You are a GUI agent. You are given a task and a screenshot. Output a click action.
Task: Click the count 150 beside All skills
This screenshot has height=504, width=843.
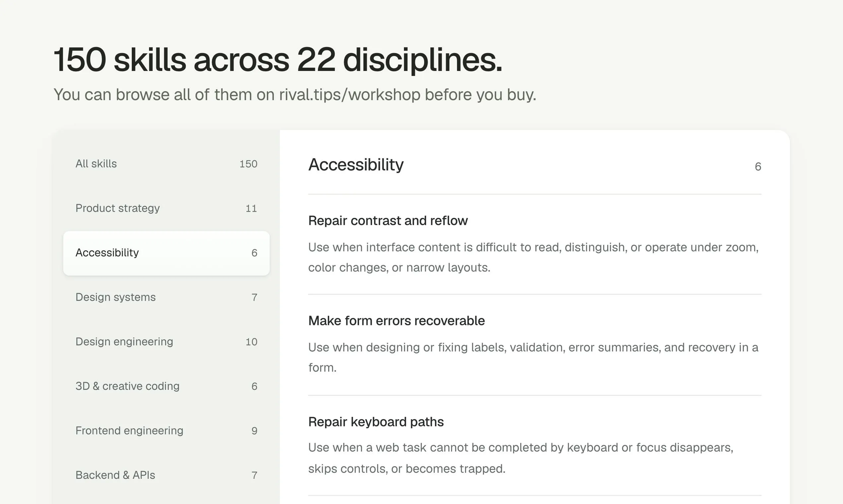click(249, 164)
